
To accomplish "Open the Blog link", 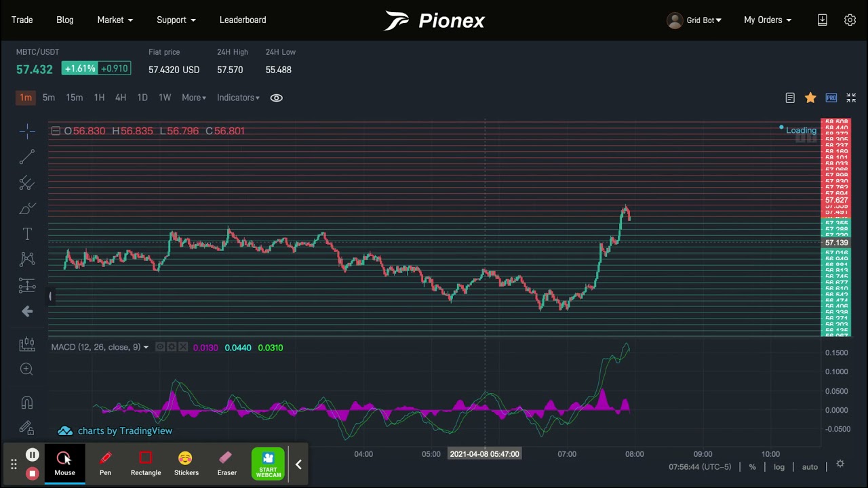I will click(x=65, y=20).
